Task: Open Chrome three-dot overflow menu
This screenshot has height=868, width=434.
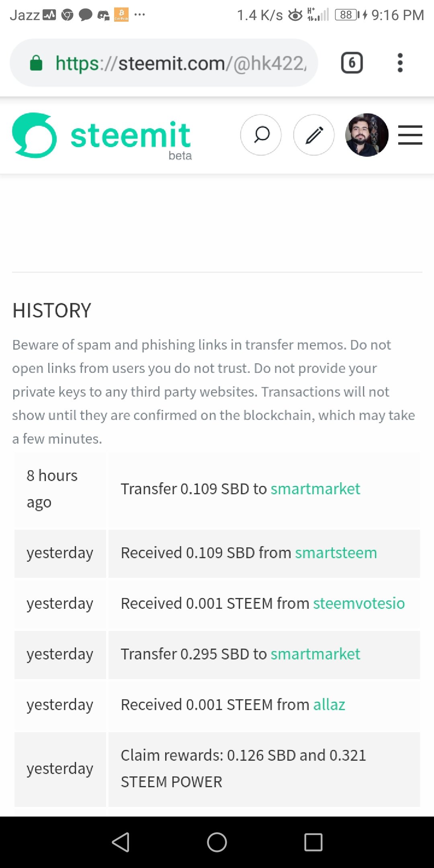Action: 400,63
